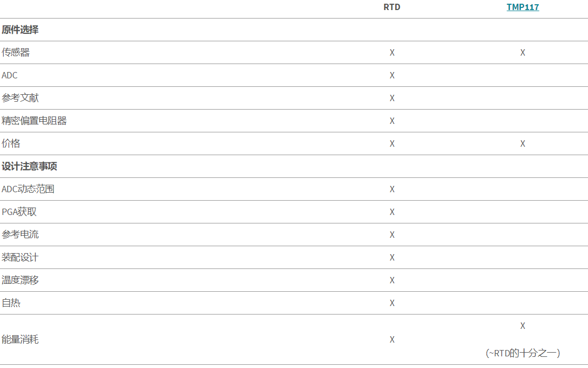Click the PGA获取 row label
The image size is (588, 368).
tap(19, 212)
